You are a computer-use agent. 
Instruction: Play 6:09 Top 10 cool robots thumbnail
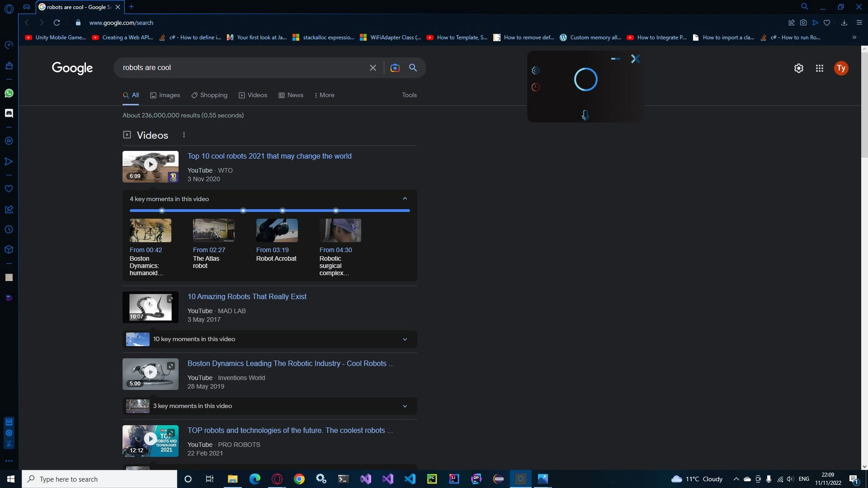[150, 166]
